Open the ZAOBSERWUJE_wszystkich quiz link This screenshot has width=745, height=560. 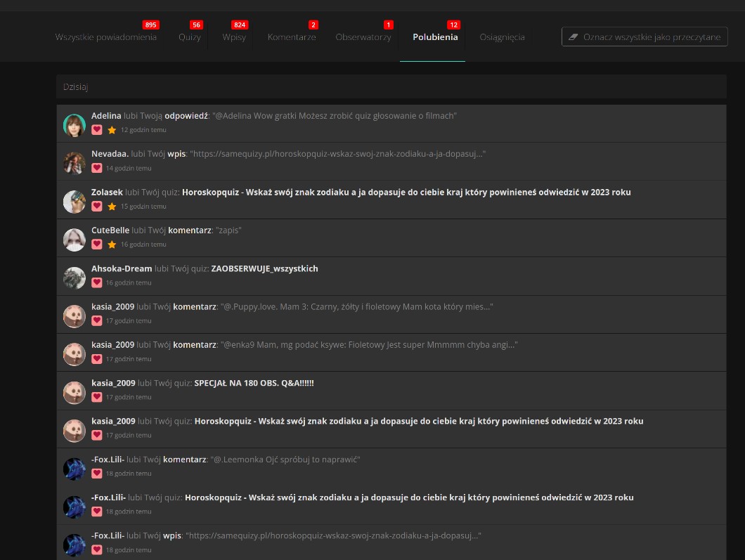point(264,268)
